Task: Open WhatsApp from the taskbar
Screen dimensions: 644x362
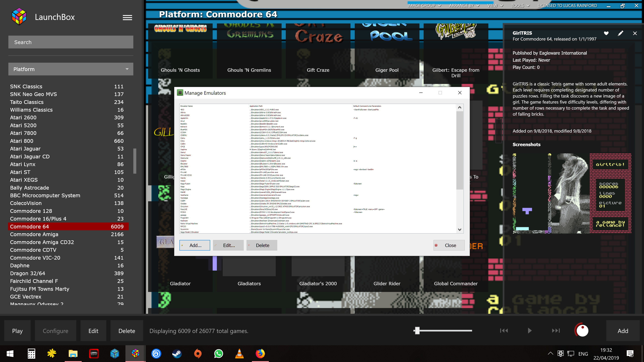Action: 219,354
